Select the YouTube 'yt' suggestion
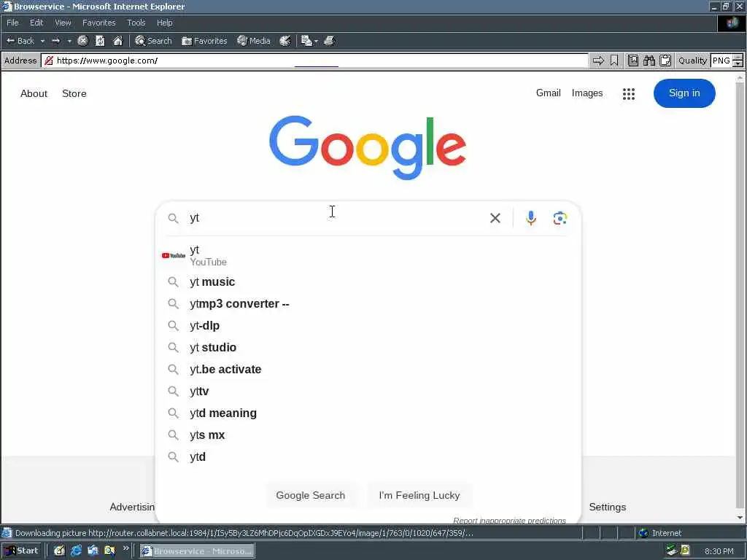747x560 pixels. [x=368, y=256]
